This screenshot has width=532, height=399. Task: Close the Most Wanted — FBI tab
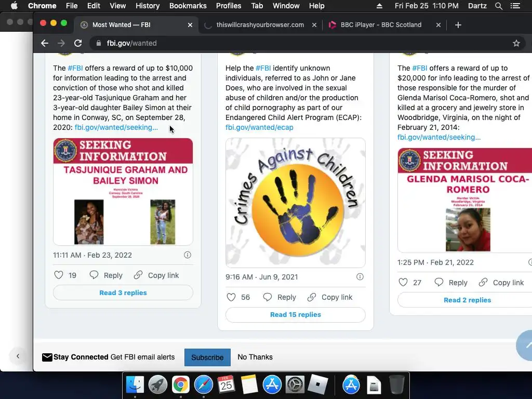click(x=190, y=25)
